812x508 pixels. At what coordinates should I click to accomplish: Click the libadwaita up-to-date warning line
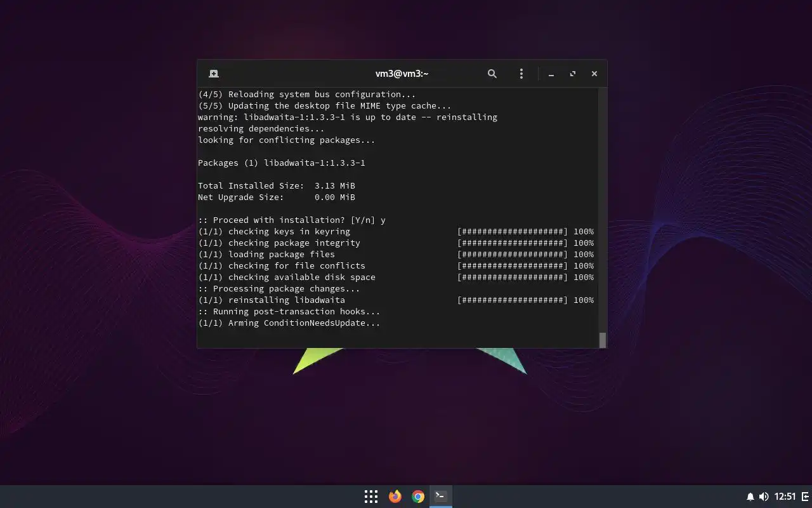348,117
